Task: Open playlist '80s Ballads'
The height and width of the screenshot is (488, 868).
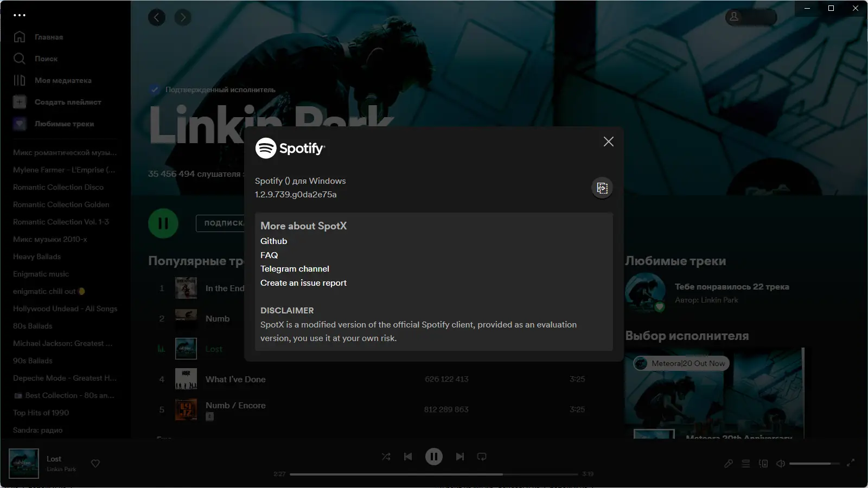Action: (x=33, y=326)
